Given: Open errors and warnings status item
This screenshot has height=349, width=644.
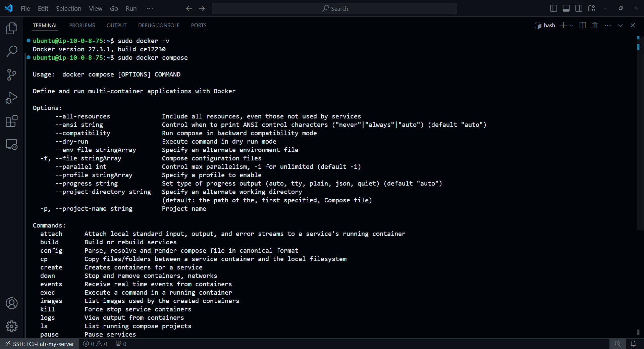Looking at the screenshot, I should pos(95,344).
